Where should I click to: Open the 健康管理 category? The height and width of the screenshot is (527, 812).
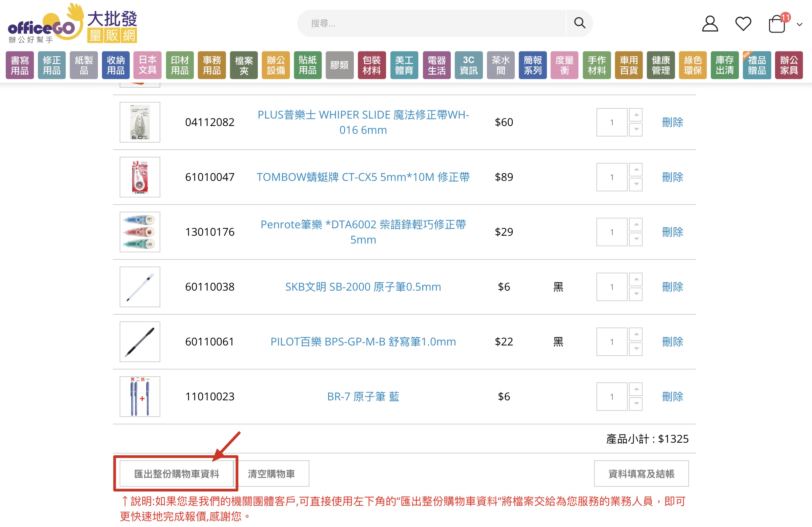pos(661,65)
